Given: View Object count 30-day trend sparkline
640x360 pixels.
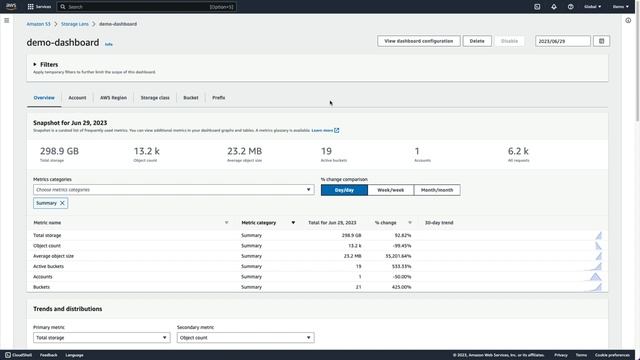Looking at the screenshot, I should 598,246.
